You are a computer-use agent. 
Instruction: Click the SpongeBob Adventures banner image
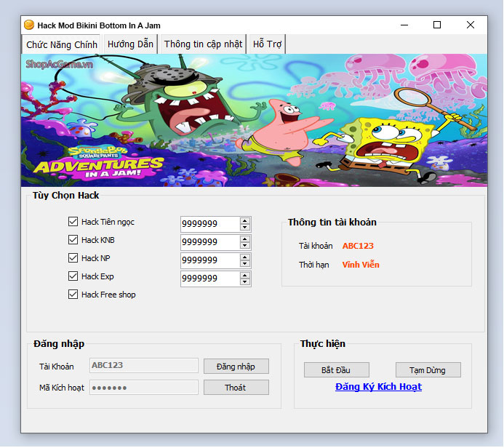pos(254,120)
